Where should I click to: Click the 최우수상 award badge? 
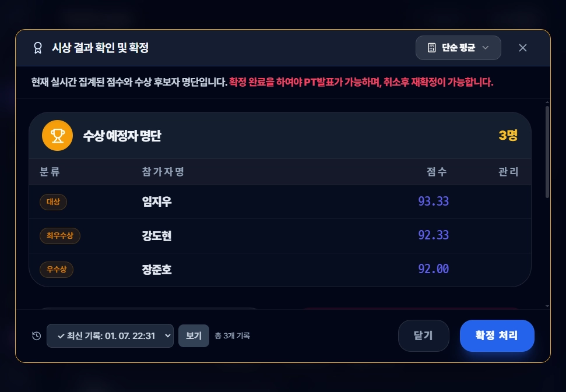(60, 236)
